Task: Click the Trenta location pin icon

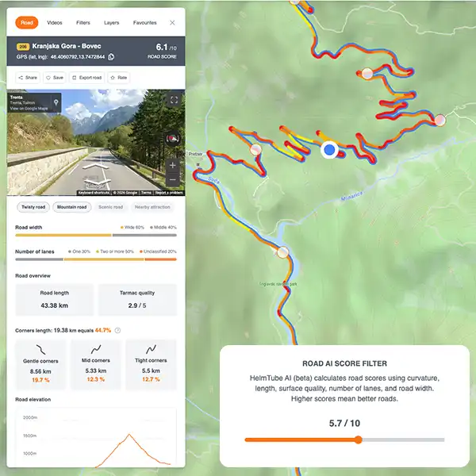Action: (56, 102)
